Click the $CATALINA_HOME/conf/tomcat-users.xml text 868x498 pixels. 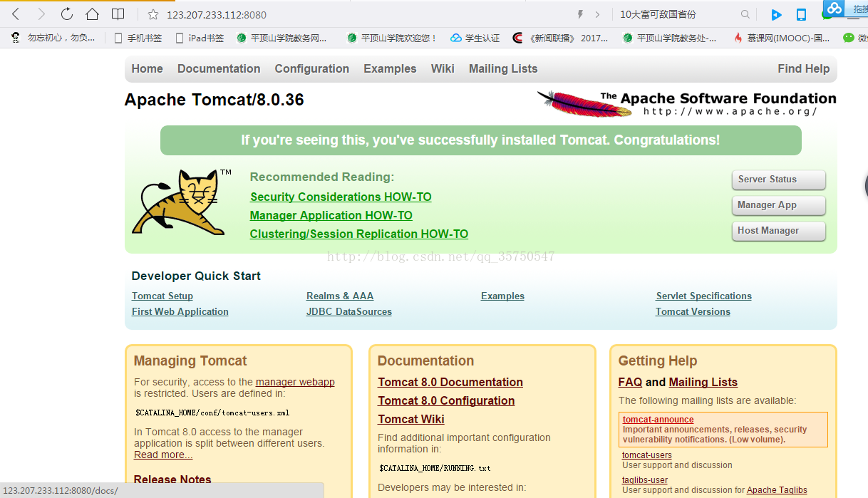pos(212,413)
